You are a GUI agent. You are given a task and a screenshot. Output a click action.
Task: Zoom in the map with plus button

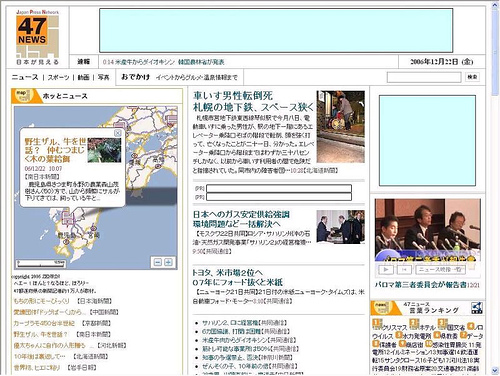(x=168, y=262)
